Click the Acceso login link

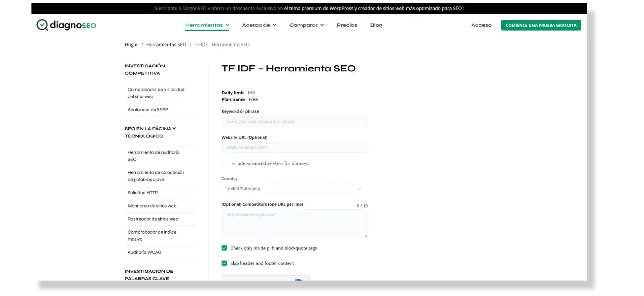[x=481, y=25]
